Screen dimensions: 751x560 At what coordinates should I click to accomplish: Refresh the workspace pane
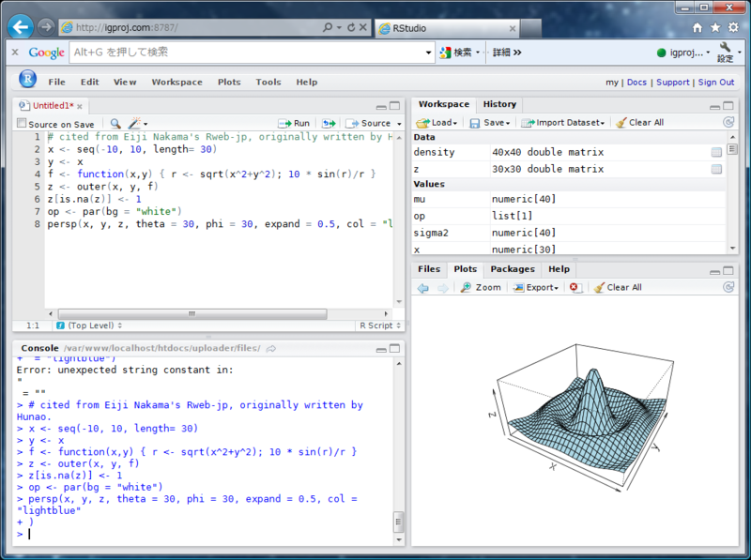point(728,123)
